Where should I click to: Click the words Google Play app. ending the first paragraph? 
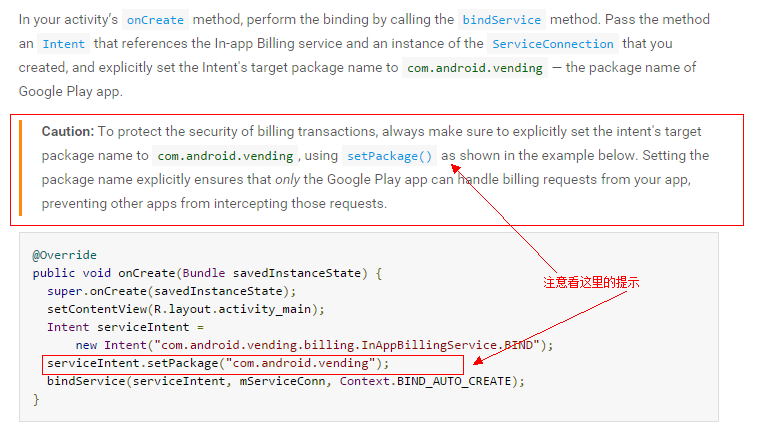click(71, 92)
